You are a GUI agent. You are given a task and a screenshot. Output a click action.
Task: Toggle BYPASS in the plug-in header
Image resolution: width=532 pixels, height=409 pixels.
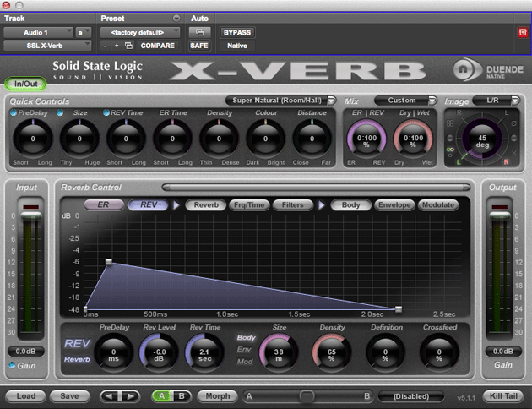237,33
